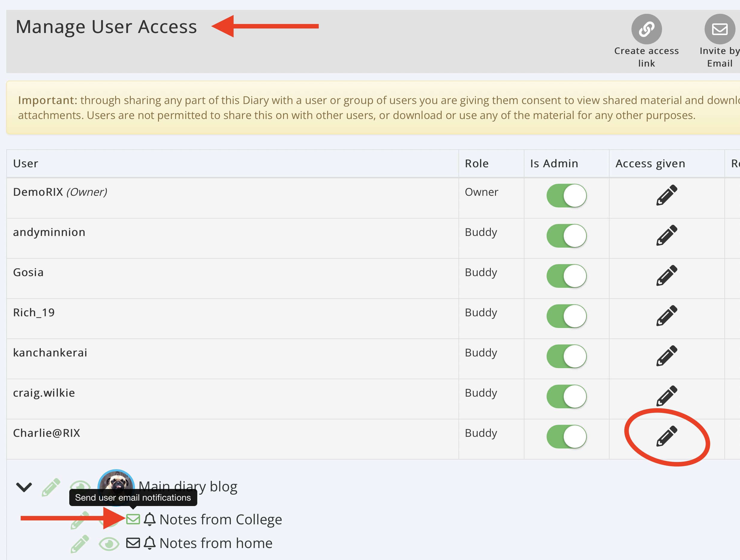Click bell icon beside Notes from home

pos(150,543)
